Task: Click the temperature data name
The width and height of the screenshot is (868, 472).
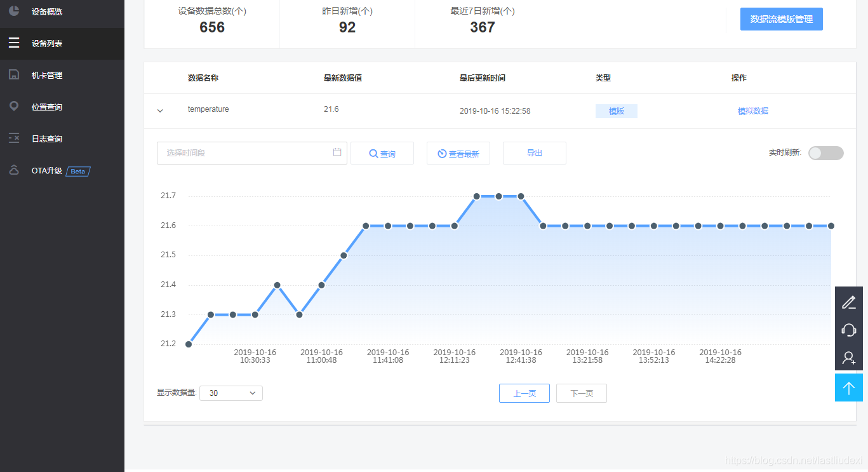Action: (208, 109)
